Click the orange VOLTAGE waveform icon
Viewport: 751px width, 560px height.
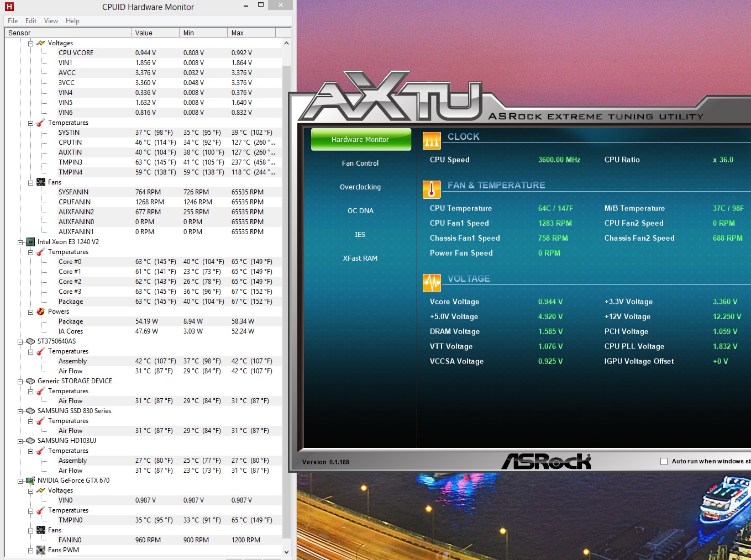[x=432, y=283]
